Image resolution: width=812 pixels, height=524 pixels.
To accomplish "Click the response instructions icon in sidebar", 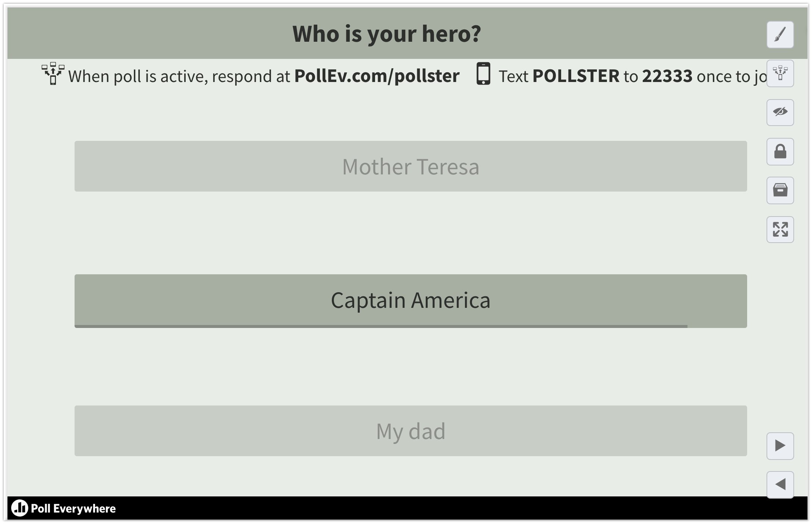I will 780,73.
